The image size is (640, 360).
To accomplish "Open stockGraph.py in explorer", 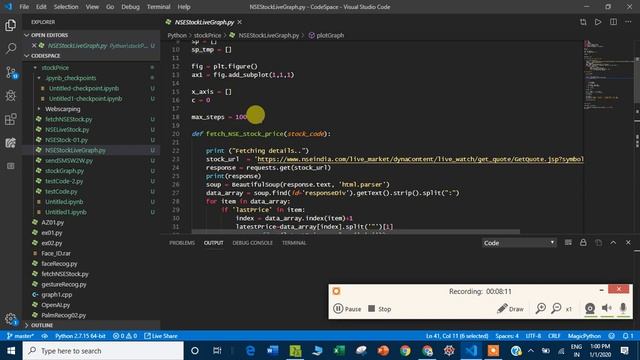I will 64,171.
